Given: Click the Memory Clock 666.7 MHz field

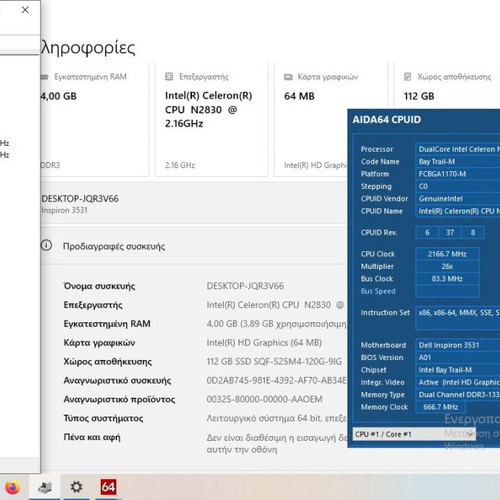Looking at the screenshot, I should pos(440,407).
